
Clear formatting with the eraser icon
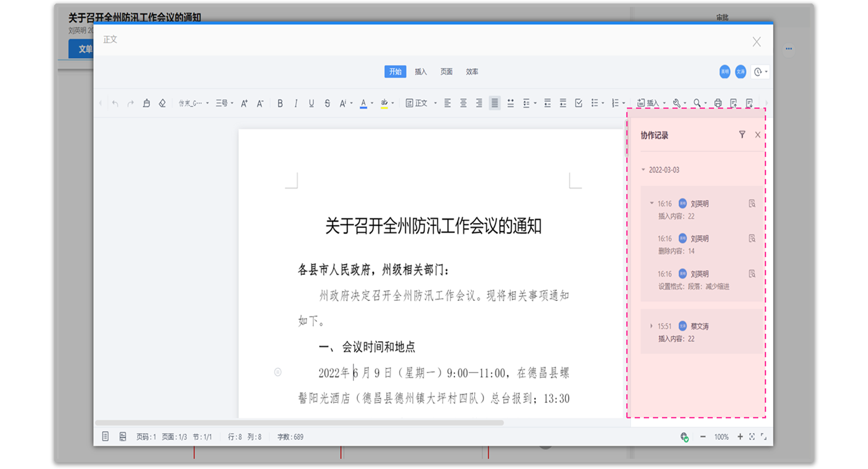[162, 103]
